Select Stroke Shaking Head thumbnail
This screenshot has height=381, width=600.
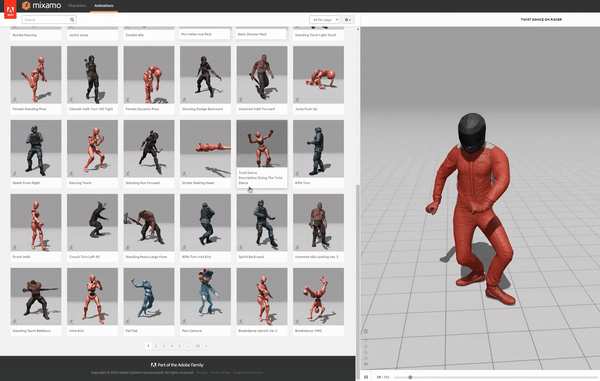click(x=205, y=148)
